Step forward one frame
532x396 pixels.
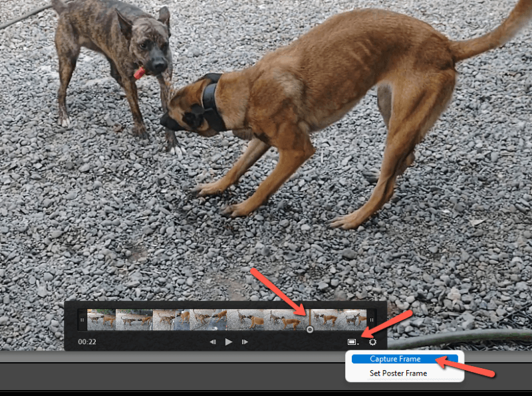[245, 342]
